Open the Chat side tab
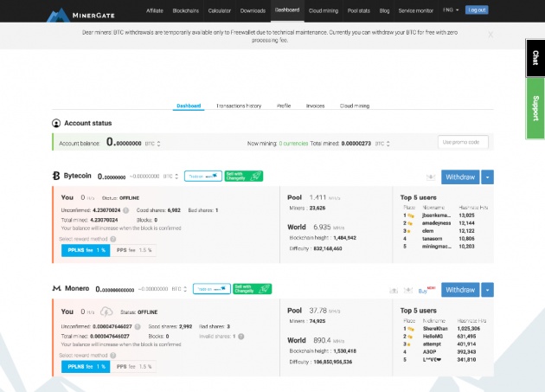Viewport: 545px width, 392px height. 535,58
